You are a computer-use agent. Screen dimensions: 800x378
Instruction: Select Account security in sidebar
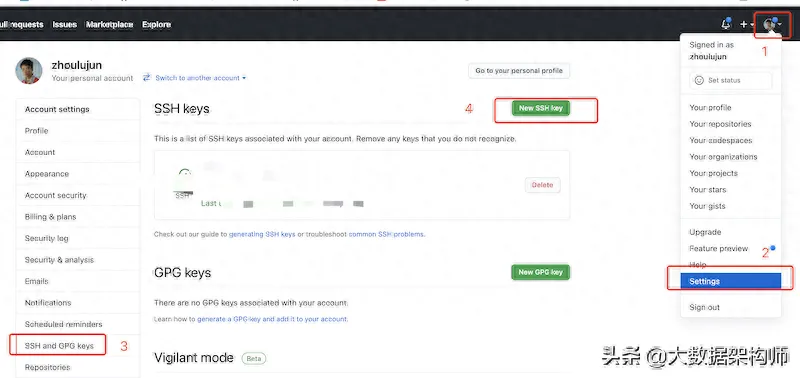coord(78,195)
